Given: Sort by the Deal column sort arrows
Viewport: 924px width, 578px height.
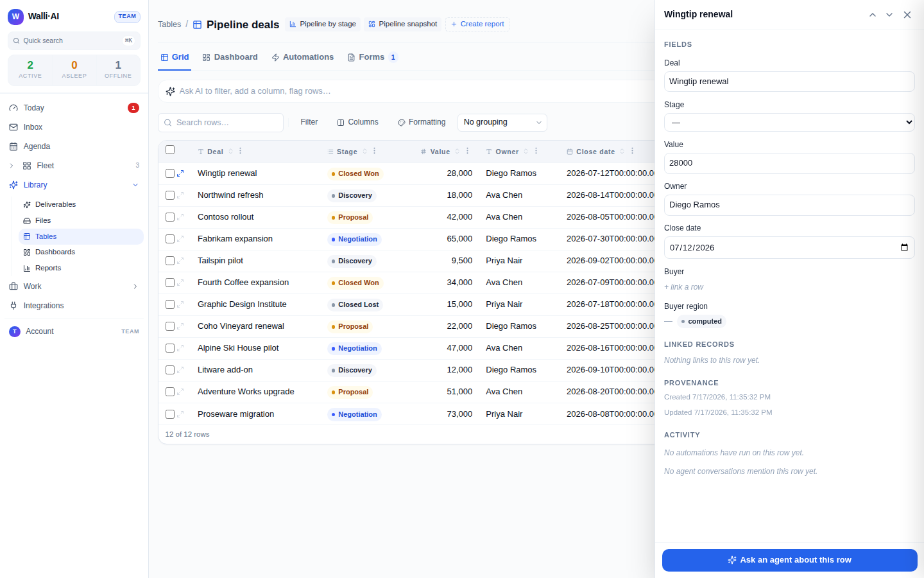Looking at the screenshot, I should tap(231, 152).
